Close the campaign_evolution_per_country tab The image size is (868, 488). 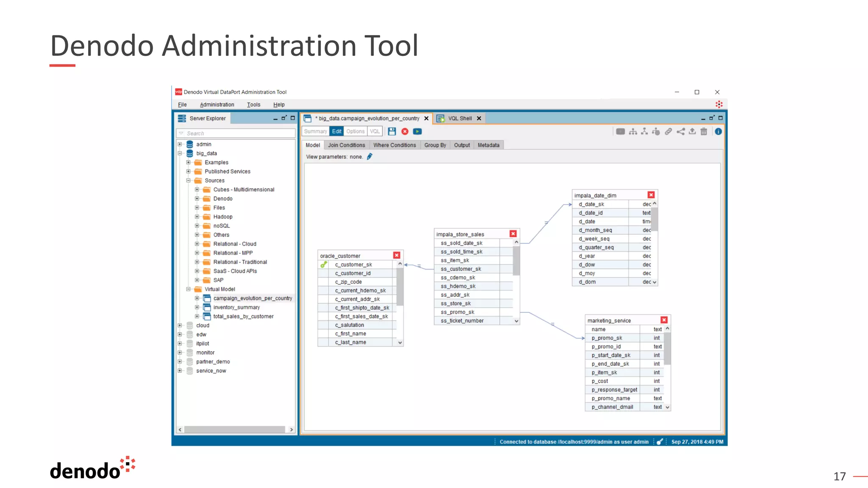coord(426,119)
